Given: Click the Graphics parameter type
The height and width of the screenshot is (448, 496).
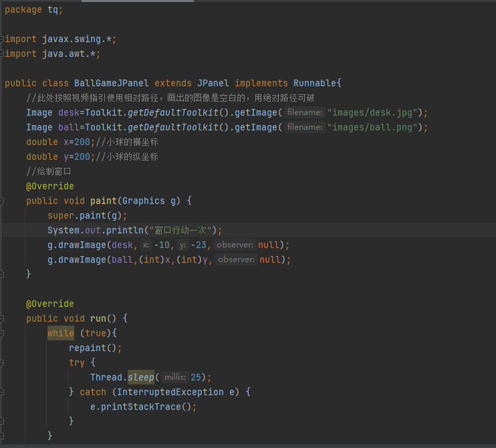Looking at the screenshot, I should pos(143,201).
